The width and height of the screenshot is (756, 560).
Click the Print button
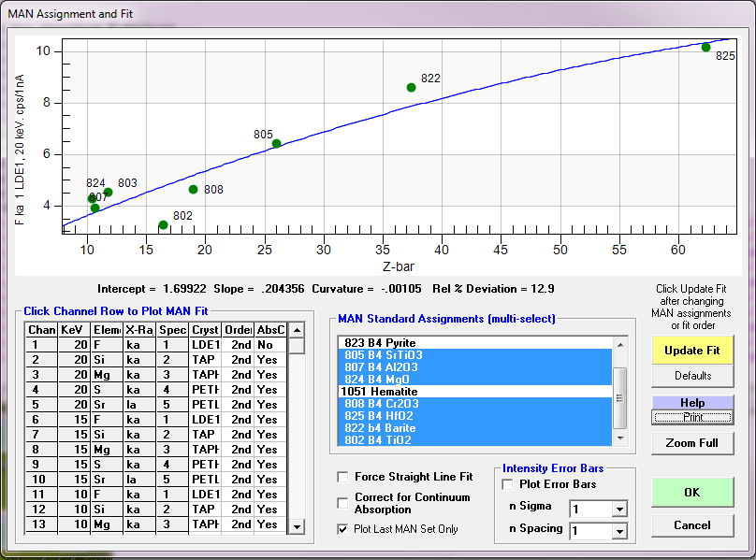(691, 417)
